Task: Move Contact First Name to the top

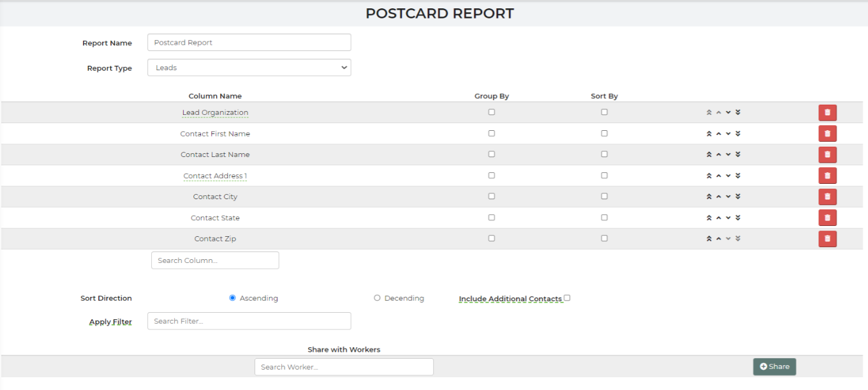Action: 709,133
